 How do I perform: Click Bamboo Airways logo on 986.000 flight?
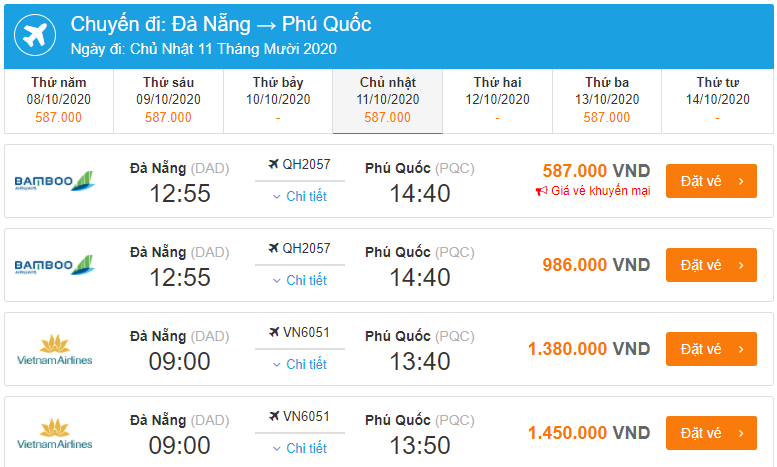click(57, 265)
